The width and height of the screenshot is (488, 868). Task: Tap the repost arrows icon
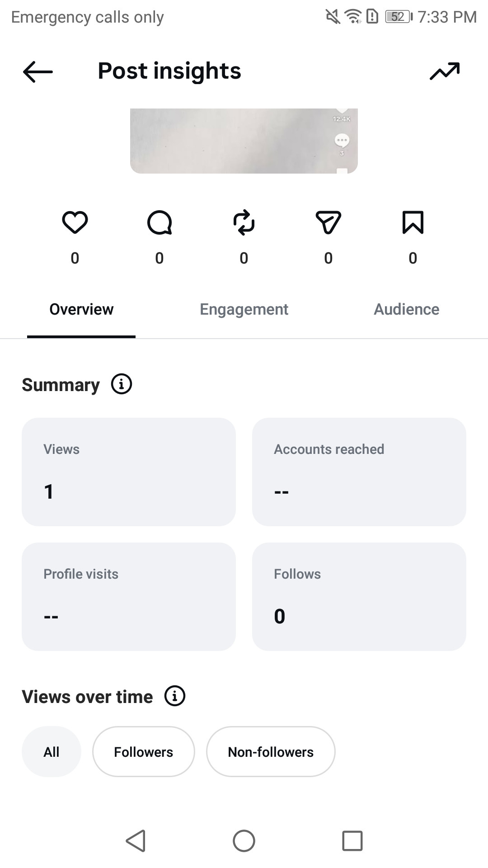(x=244, y=222)
